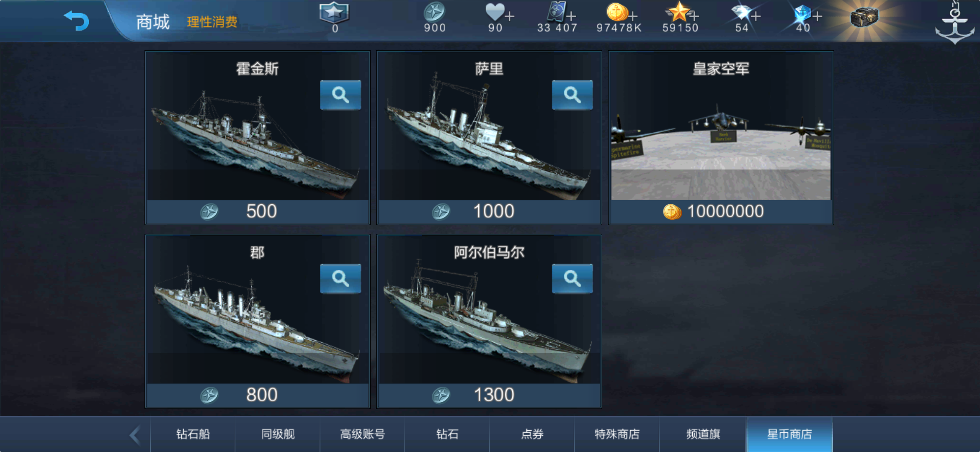980x452 pixels.
Task: Inspect 阿尔伯马尔 ship with magnifier button
Action: point(572,279)
